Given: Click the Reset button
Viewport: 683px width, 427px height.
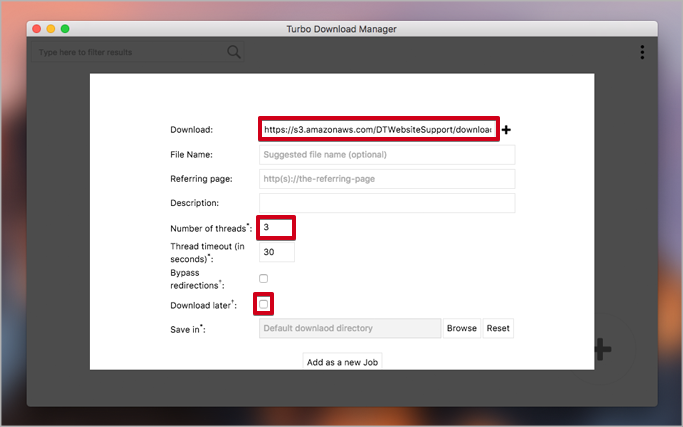Looking at the screenshot, I should (x=498, y=328).
